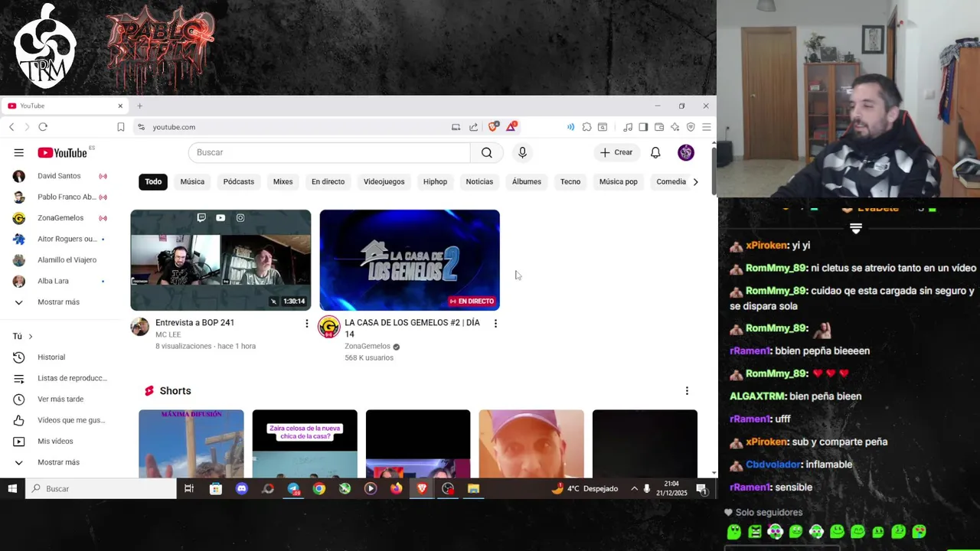This screenshot has width=980, height=551.
Task: Click the chat scroll-down arrow in stream chat
Action: 856,229
